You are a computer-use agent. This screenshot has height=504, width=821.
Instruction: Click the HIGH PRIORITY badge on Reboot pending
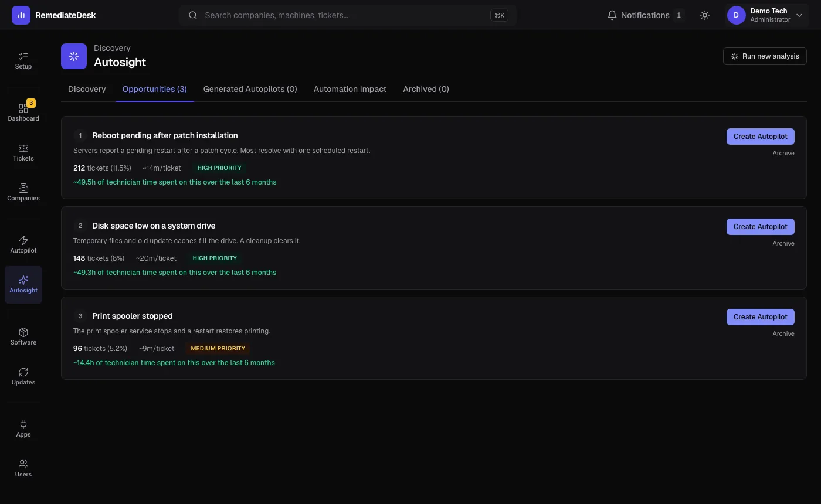(x=219, y=168)
